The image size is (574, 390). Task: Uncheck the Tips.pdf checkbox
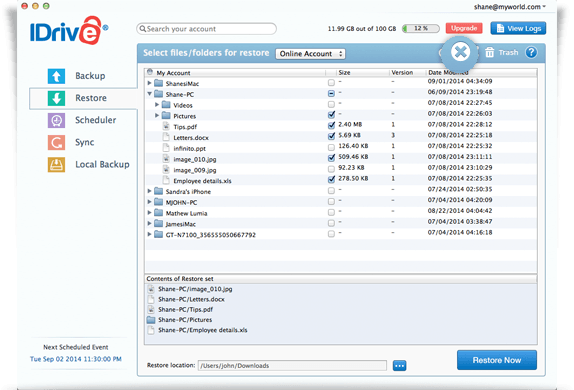pos(331,125)
